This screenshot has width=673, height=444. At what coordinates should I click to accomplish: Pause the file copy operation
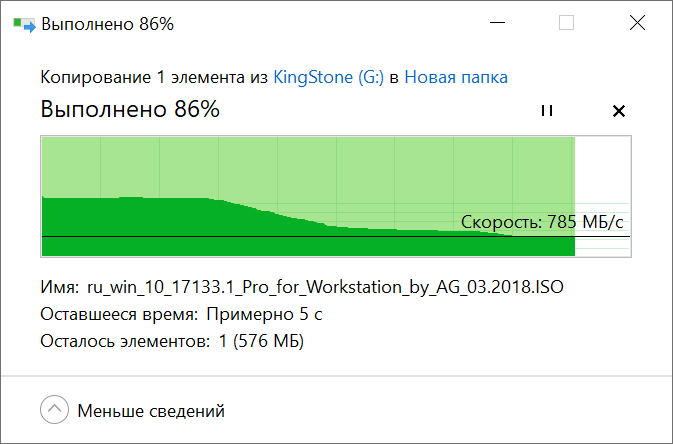tap(546, 111)
